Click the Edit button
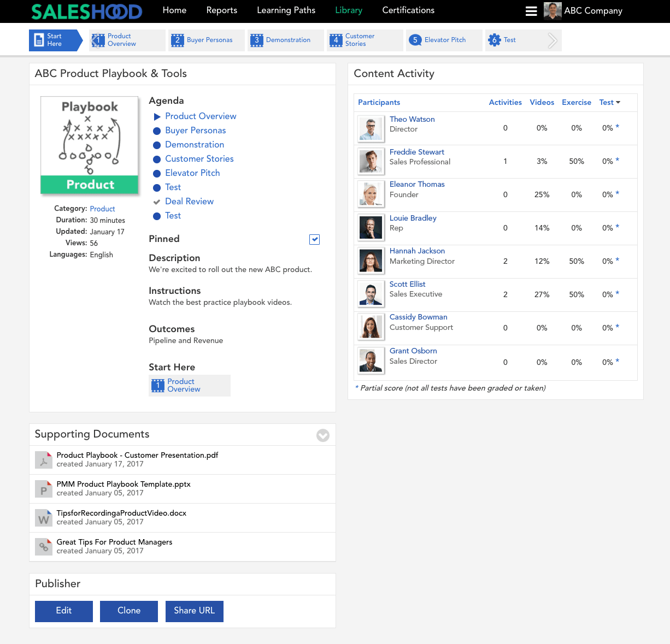Viewport: 670px width, 644px height. point(64,611)
